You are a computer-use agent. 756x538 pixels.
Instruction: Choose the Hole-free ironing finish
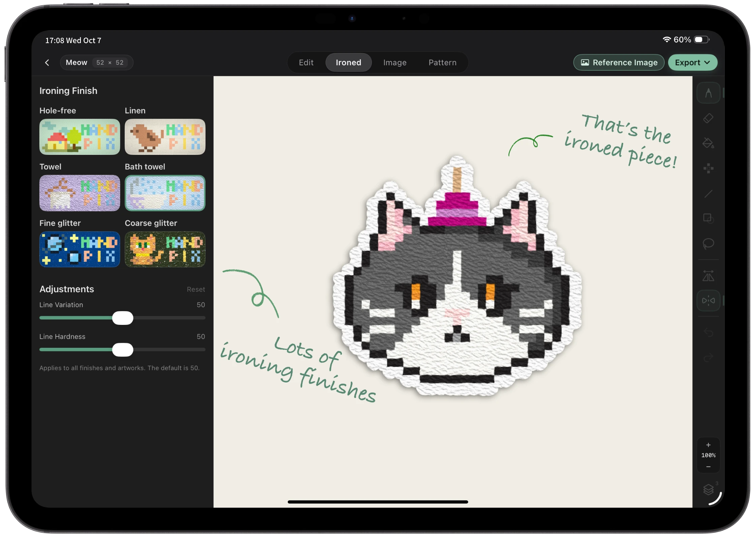pos(80,137)
